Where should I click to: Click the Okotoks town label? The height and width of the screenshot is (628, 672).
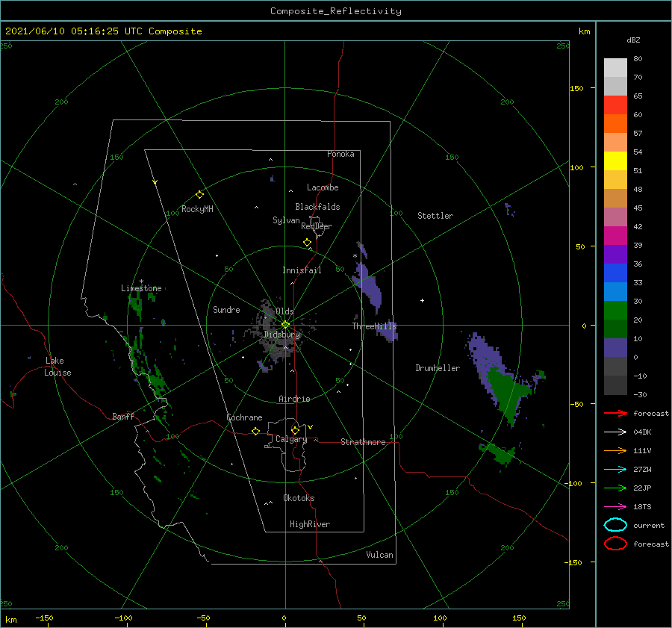tap(299, 498)
